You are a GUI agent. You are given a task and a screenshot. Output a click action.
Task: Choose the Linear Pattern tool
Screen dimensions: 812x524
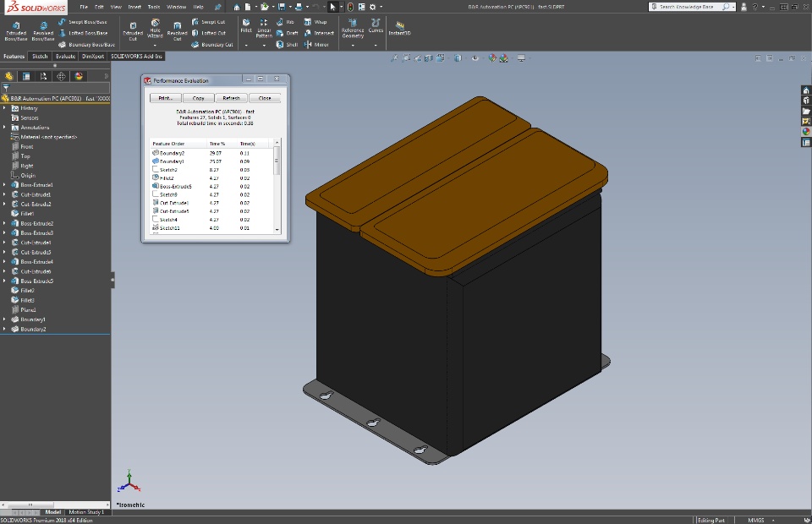tap(265, 28)
